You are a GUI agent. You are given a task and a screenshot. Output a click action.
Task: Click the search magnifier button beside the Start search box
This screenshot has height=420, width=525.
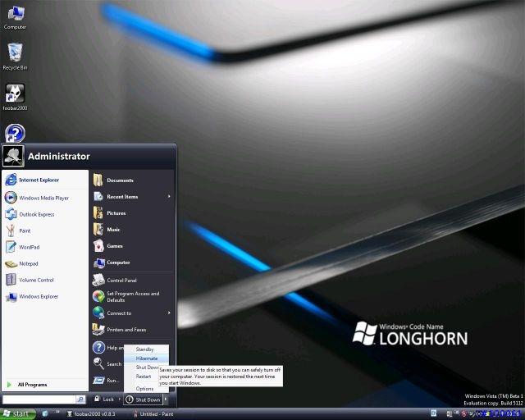click(80, 399)
